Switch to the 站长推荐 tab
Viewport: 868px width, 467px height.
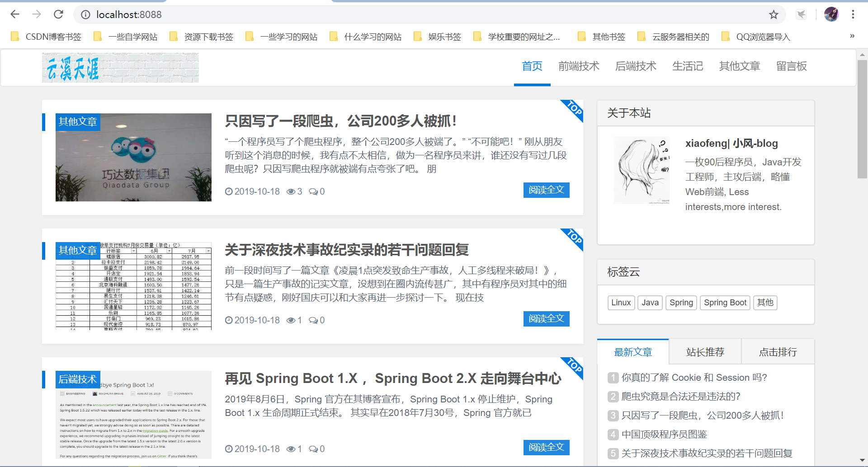click(705, 352)
